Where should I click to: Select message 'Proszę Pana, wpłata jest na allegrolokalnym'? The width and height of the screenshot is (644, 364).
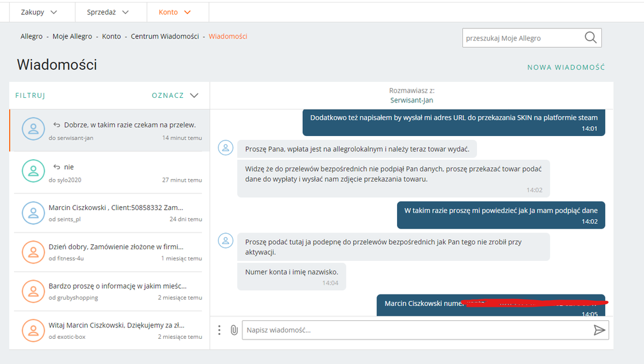coord(357,149)
